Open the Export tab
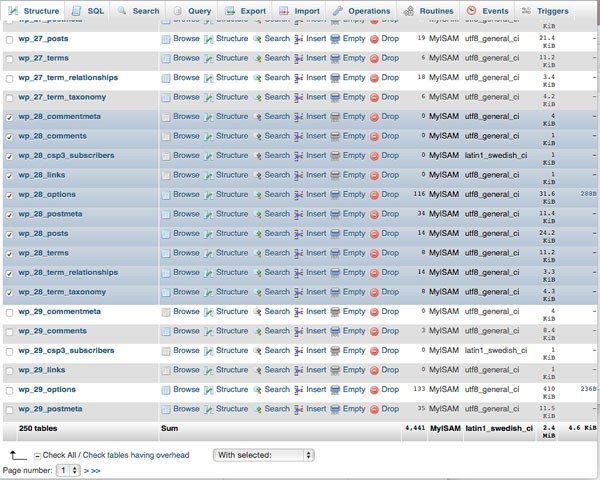This screenshot has width=600, height=480. (245, 11)
